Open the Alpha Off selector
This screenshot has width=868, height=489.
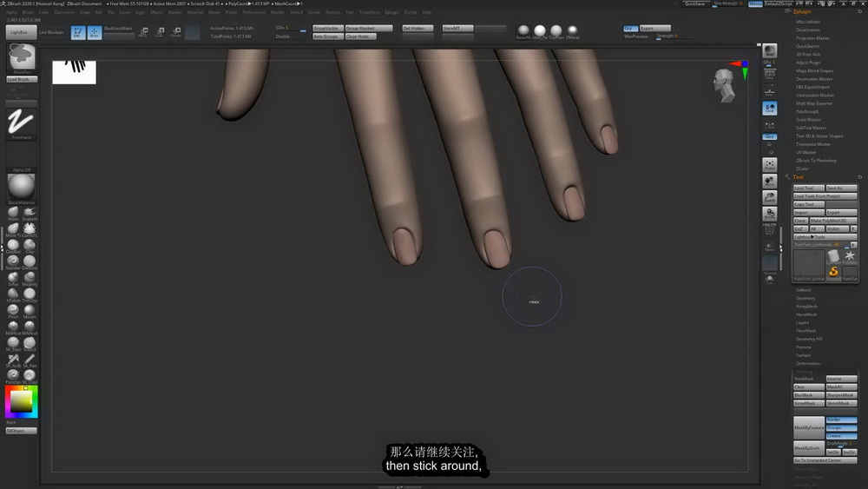pos(22,156)
